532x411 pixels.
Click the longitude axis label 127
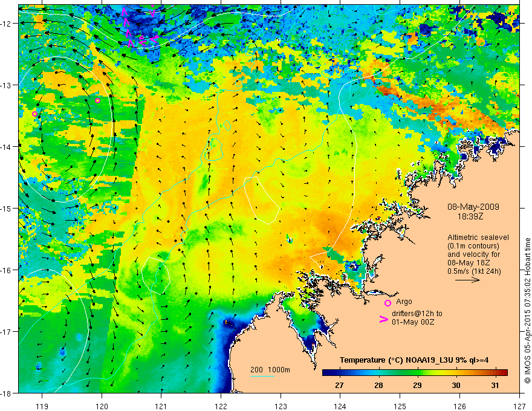click(x=519, y=406)
